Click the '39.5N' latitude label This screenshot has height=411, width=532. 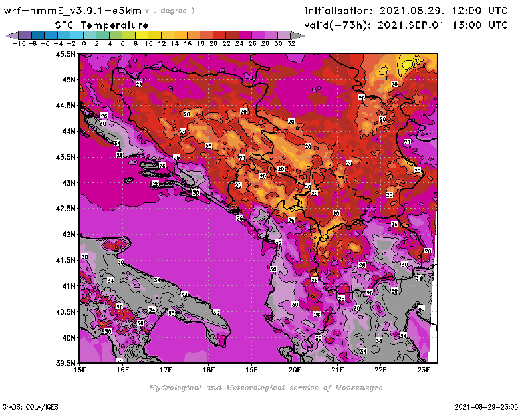(66, 364)
